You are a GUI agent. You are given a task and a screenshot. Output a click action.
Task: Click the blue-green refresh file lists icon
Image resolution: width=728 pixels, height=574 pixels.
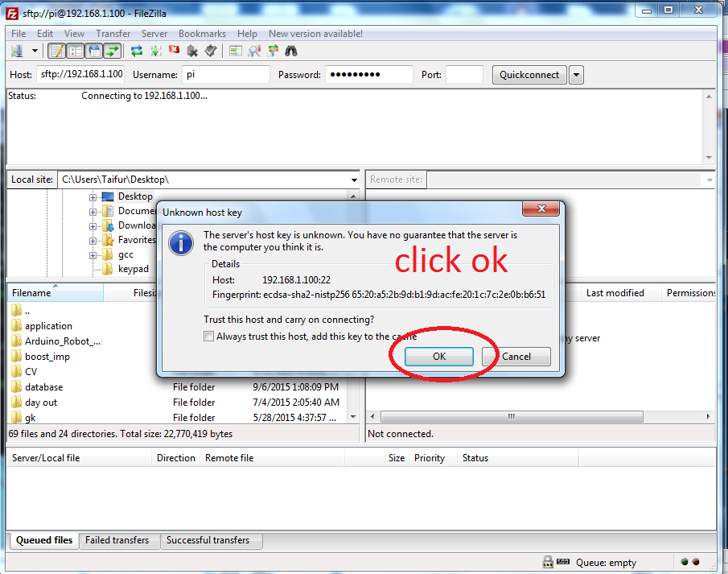tap(137, 51)
